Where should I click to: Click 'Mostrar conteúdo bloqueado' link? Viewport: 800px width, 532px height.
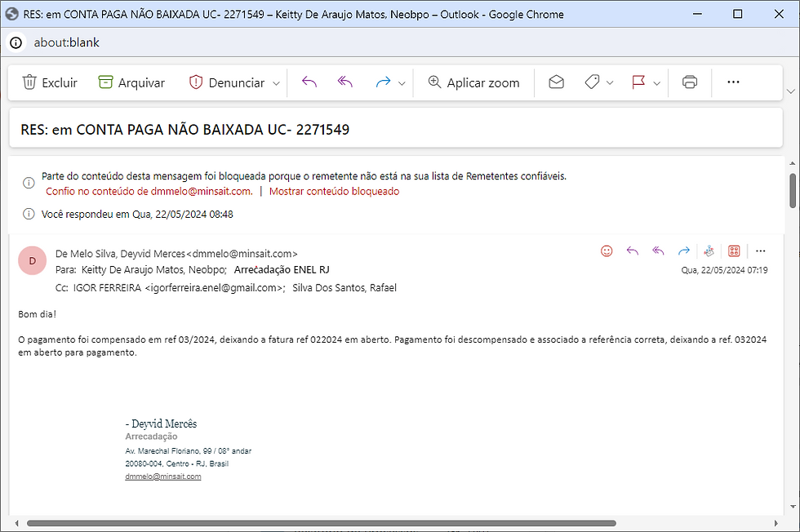[x=334, y=191]
